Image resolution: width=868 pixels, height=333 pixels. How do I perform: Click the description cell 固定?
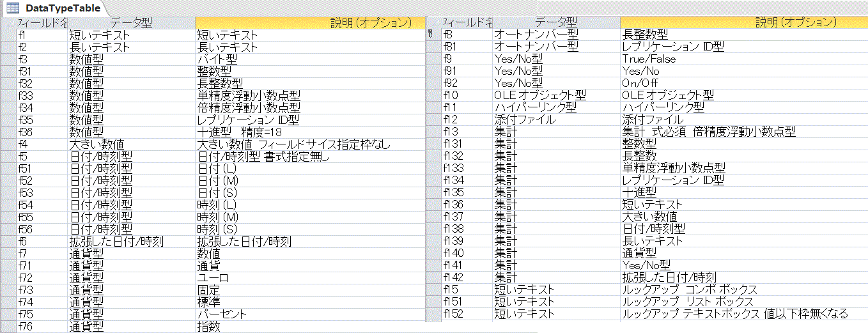(310, 290)
